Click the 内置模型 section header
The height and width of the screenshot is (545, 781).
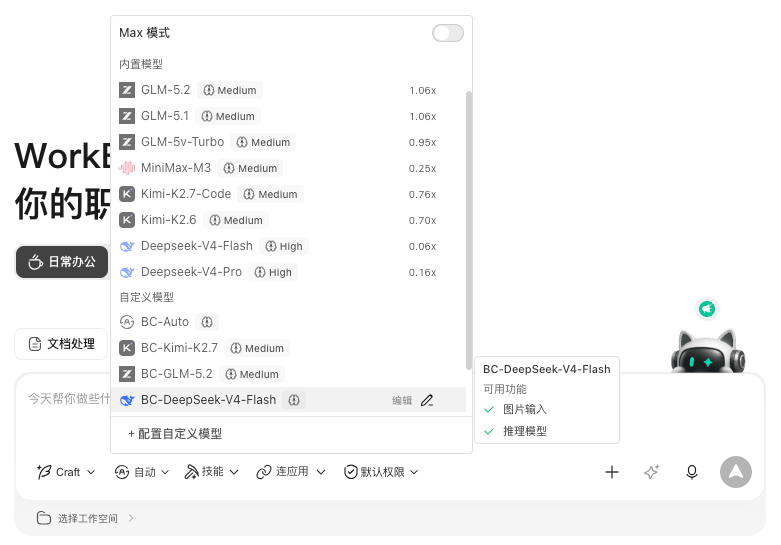[141, 64]
